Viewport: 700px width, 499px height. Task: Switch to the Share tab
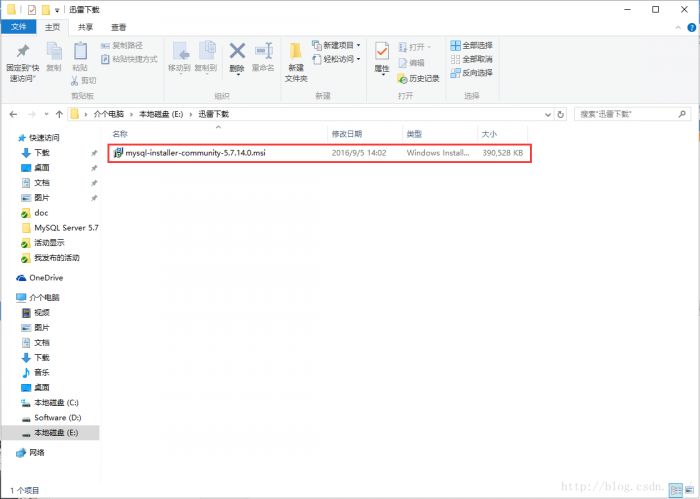(85, 27)
